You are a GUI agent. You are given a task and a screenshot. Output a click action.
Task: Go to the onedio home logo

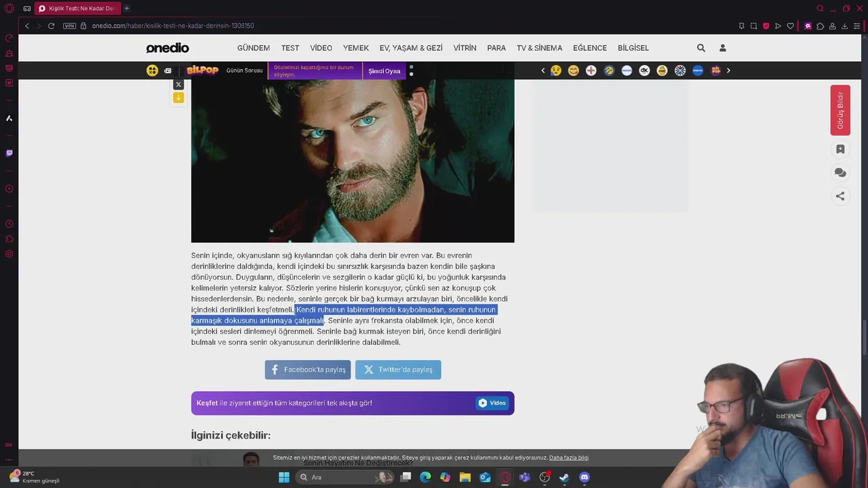point(167,48)
